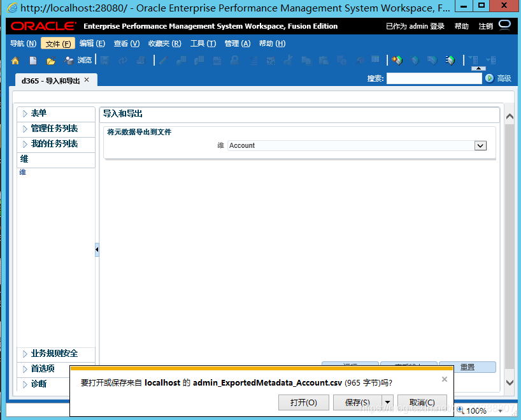Image resolution: width=521 pixels, height=420 pixels.
Task: Click 保存(S) in the download prompt
Action: pos(357,403)
